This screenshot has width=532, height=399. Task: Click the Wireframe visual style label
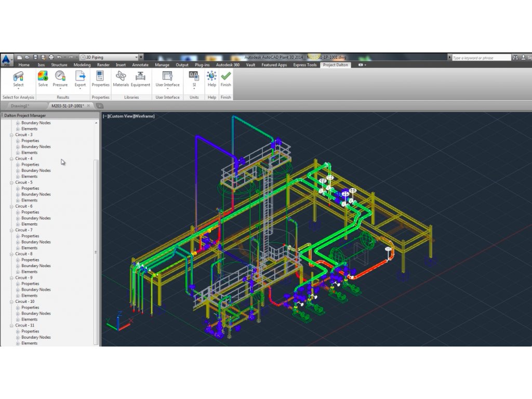144,116
